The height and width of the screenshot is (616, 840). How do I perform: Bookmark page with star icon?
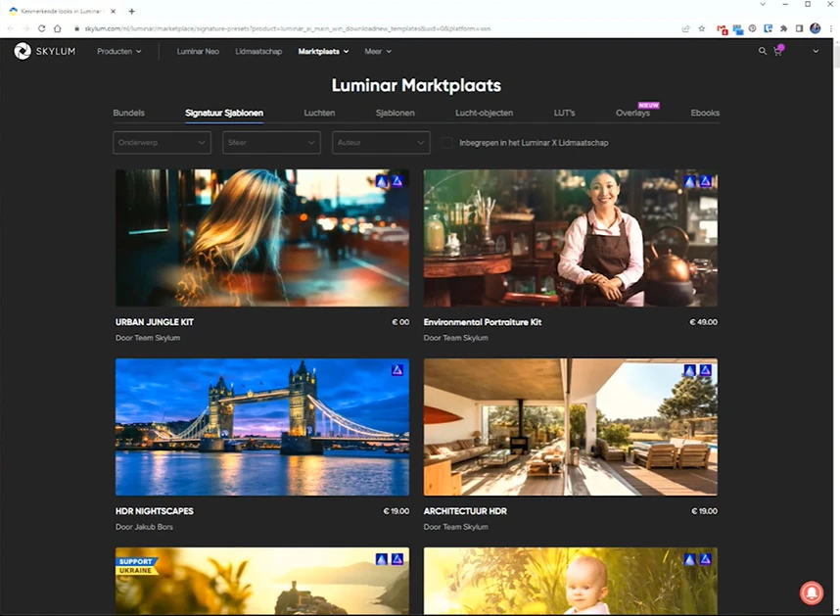702,28
